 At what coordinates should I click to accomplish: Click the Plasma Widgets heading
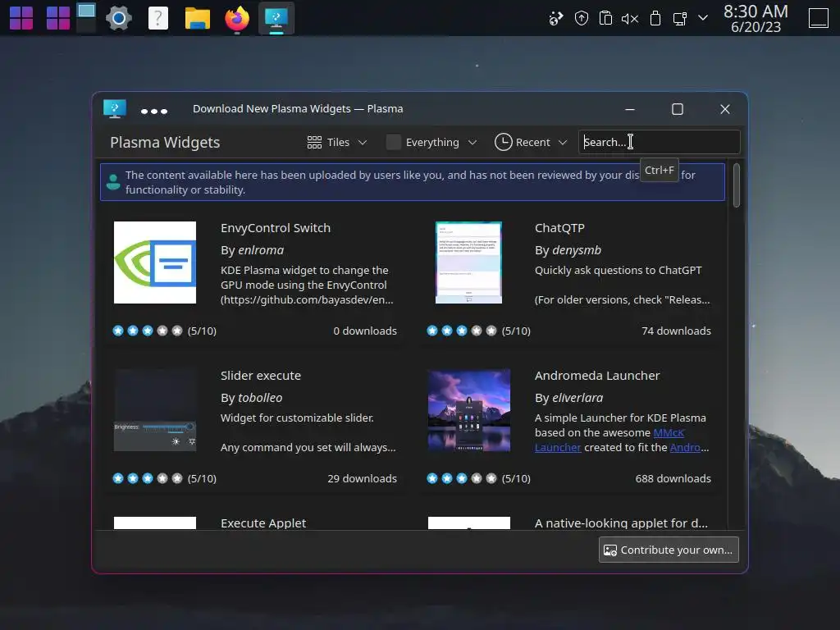[x=165, y=143]
